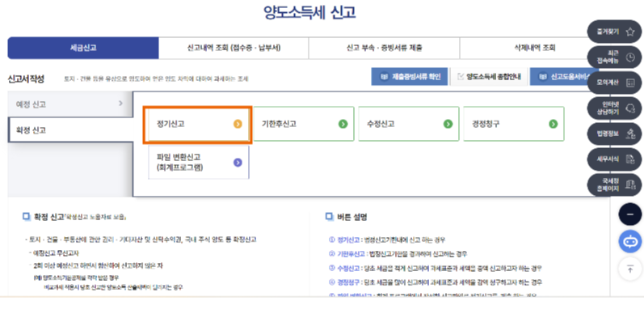The image size is (644, 314).
Task: Jump to page top with arrow icon
Action: coord(630,269)
